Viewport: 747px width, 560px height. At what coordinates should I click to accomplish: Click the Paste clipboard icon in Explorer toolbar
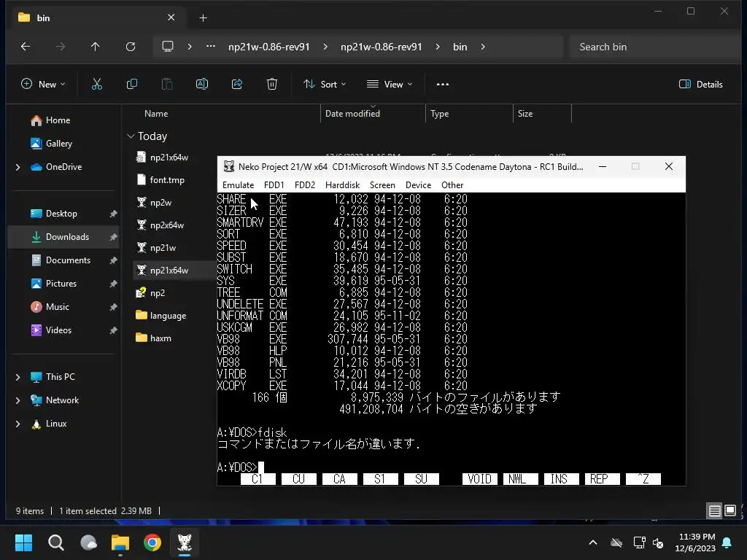(x=167, y=85)
